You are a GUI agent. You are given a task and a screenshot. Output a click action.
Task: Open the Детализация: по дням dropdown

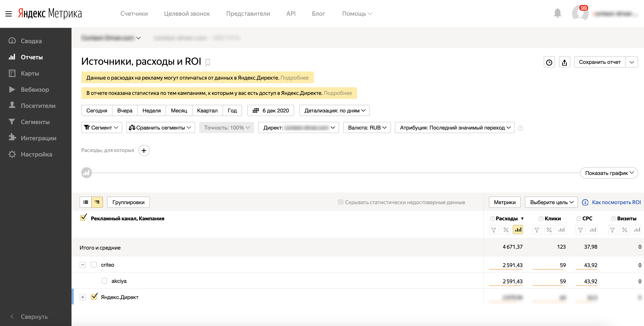click(334, 110)
